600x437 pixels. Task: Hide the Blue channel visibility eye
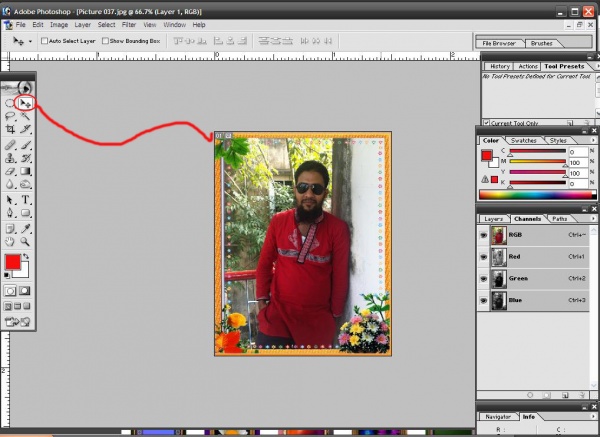(483, 300)
